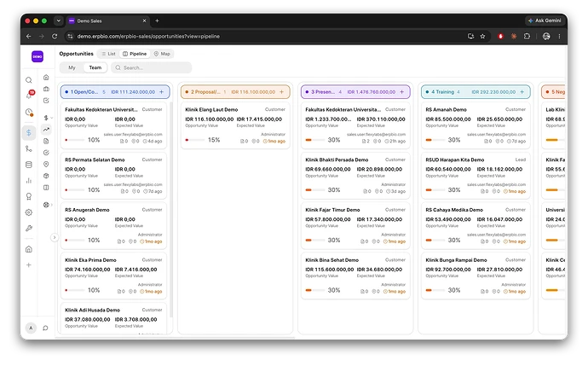Click the 10% progress bar on Klinik Eka Prima
Screen dimensions: 588x366
[74, 290]
